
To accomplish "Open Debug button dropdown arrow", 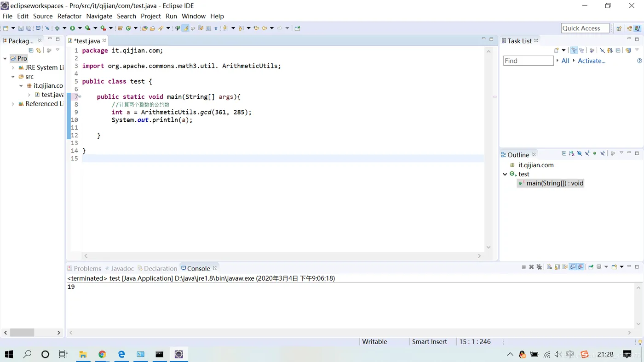I will click(64, 28).
